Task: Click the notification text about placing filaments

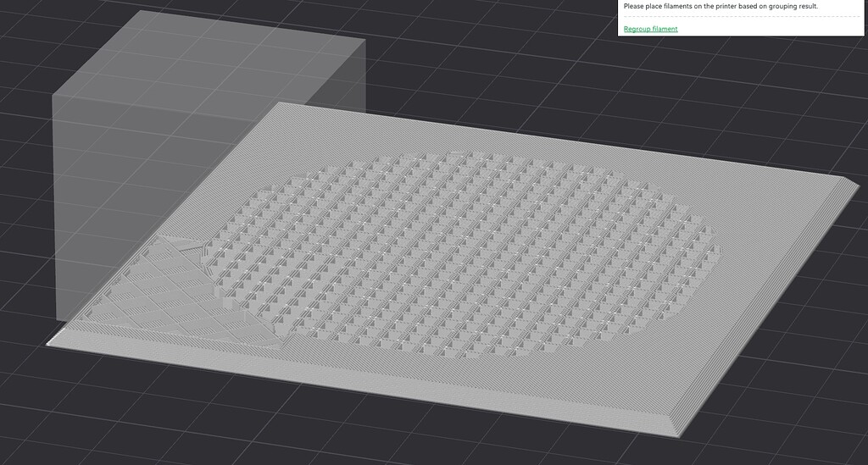Action: click(721, 6)
